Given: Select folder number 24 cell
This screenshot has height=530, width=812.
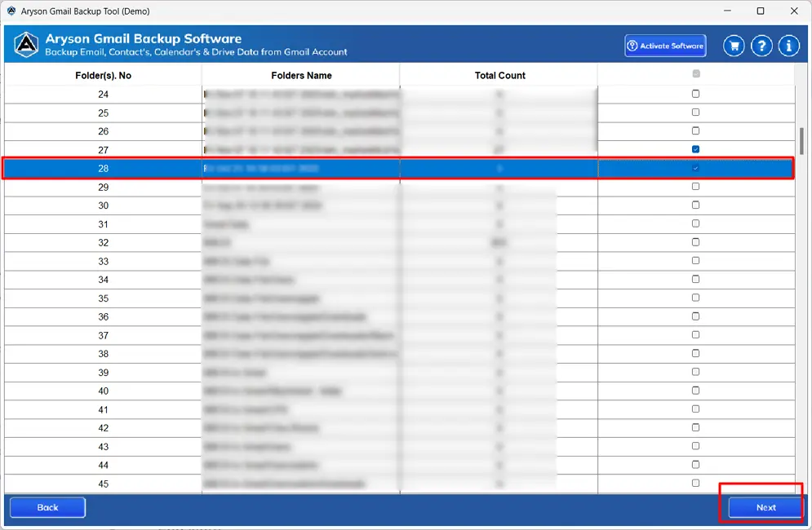Looking at the screenshot, I should 103,95.
